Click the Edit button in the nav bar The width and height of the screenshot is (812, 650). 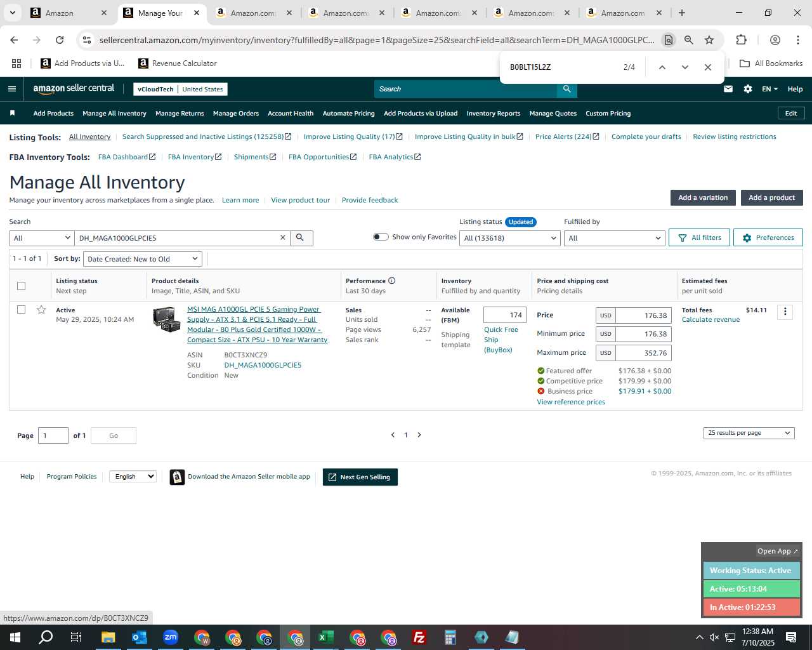coord(791,113)
